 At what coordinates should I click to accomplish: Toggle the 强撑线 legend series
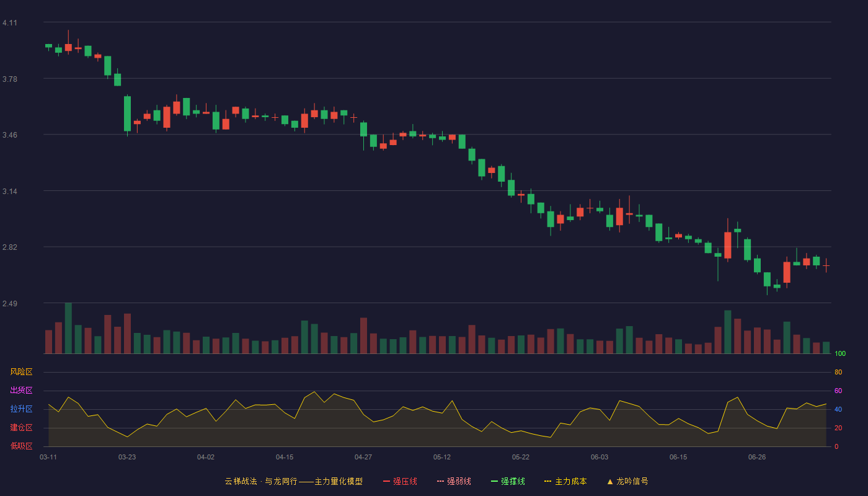[508, 481]
